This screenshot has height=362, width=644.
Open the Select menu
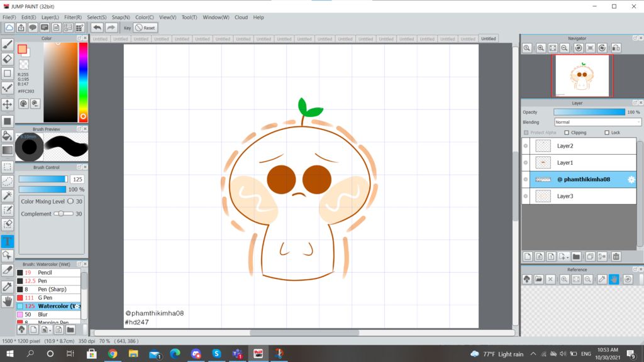point(96,17)
